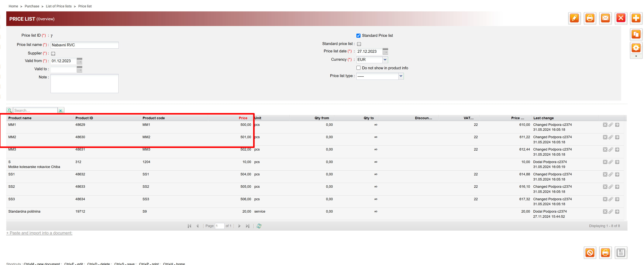The height and width of the screenshot is (265, 644).
Task: Open the Price list type dropdown
Action: coord(401,76)
